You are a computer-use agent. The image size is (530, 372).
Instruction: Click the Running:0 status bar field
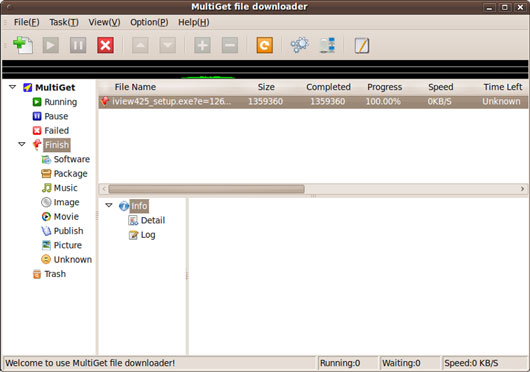tap(348, 363)
